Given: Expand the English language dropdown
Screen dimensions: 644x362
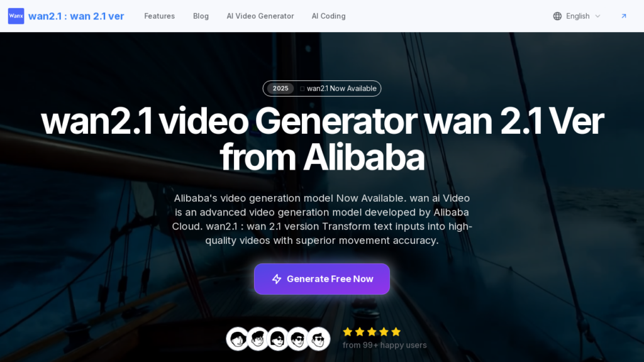Looking at the screenshot, I should (x=577, y=16).
